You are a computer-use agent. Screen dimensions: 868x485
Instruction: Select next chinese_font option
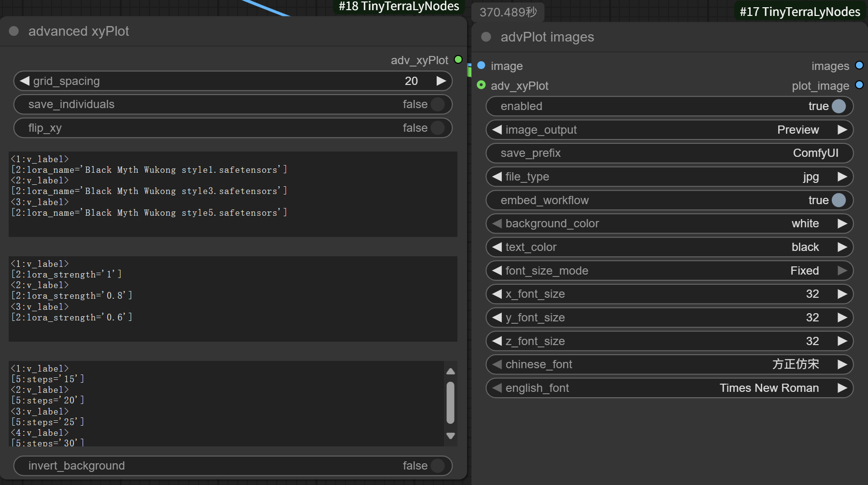[842, 364]
